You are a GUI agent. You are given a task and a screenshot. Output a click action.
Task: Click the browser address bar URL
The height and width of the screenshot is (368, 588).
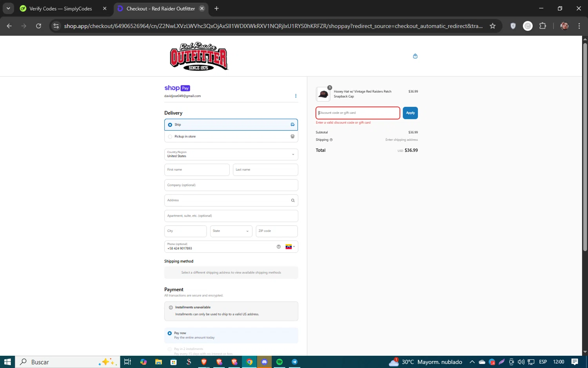point(273,26)
